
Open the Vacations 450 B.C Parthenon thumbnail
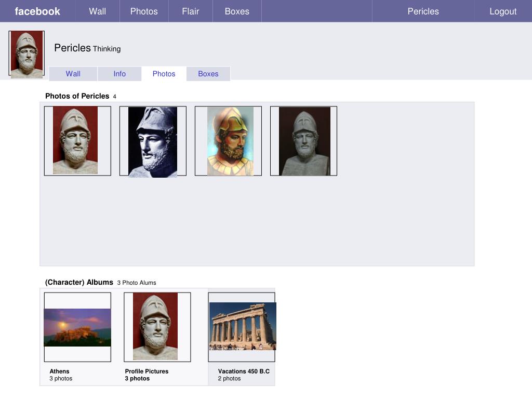[242, 327]
